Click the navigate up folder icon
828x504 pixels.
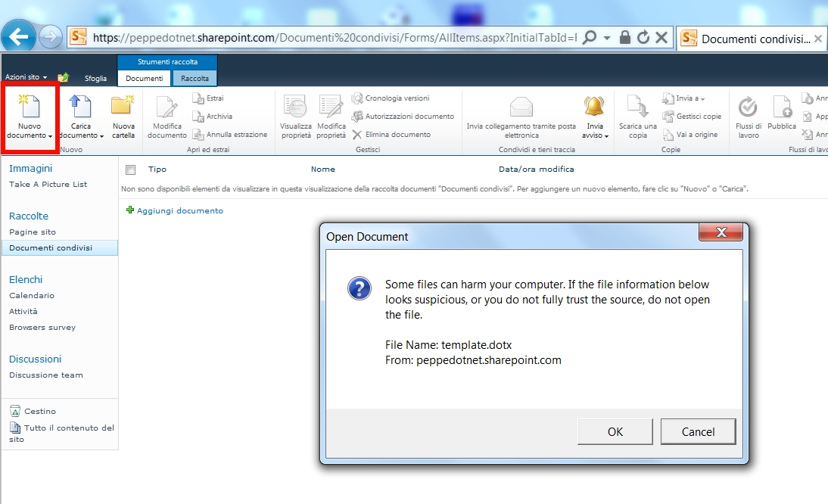click(64, 78)
